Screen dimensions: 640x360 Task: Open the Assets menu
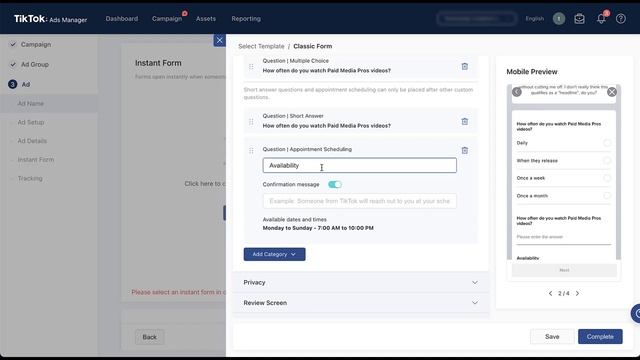(x=206, y=19)
